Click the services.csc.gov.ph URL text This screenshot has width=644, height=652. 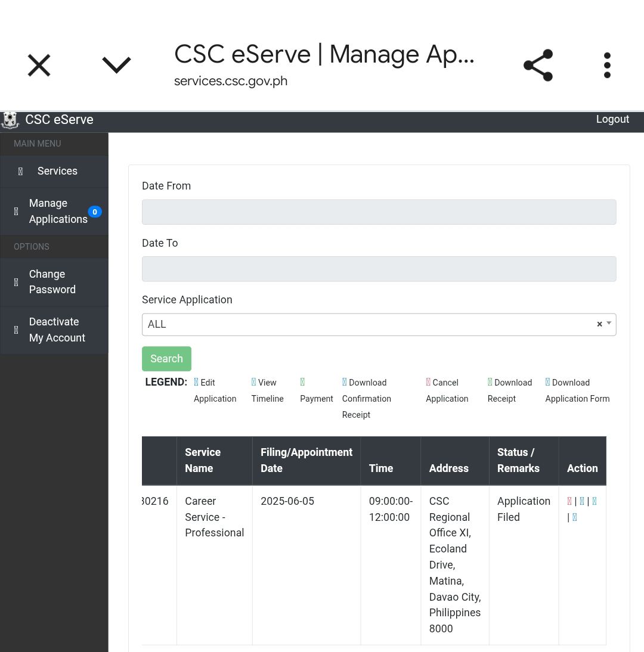coord(231,81)
